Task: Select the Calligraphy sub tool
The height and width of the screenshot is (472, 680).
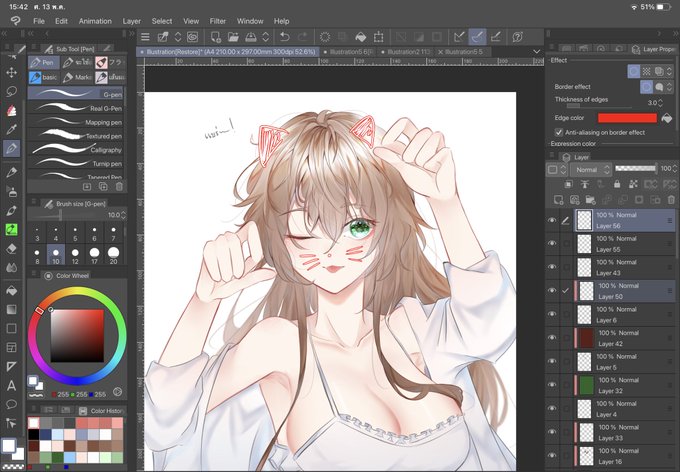Action: (75, 150)
